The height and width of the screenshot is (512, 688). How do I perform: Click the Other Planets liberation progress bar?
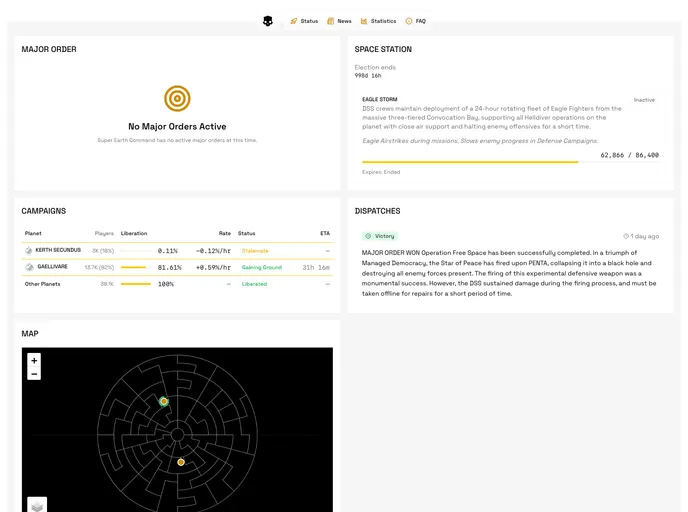click(136, 284)
